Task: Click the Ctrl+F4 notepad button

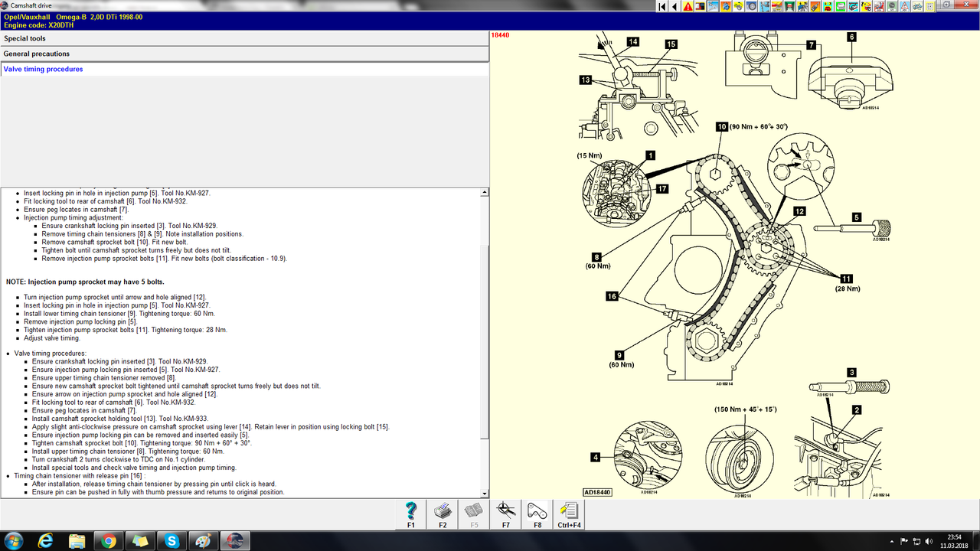Action: point(568,515)
